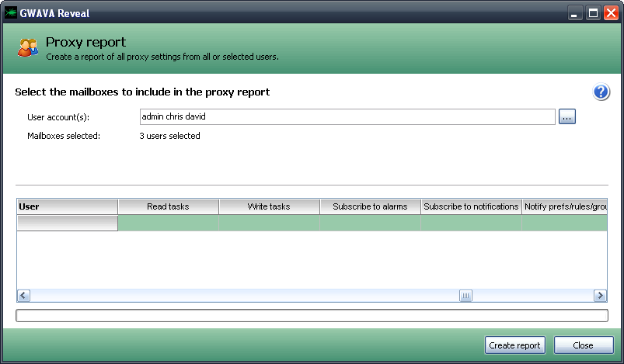Click the empty User row header cell
The image size is (624, 364).
(x=68, y=223)
